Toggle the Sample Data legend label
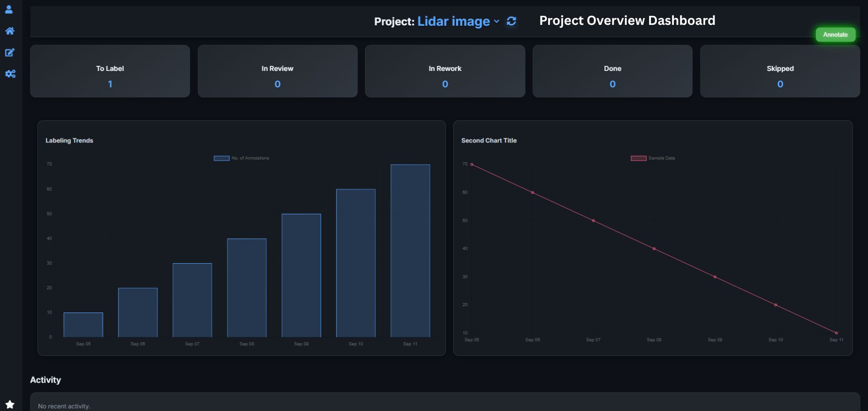 pos(661,158)
